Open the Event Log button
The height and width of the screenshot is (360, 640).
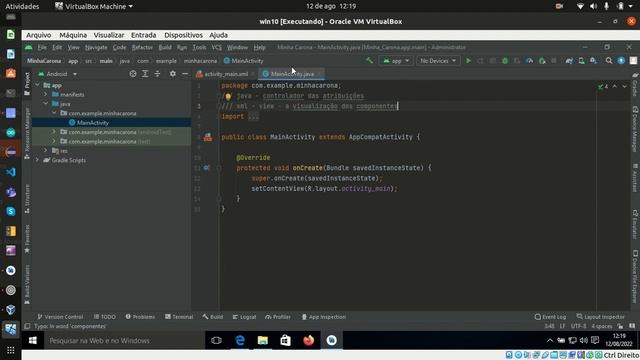tap(550, 317)
